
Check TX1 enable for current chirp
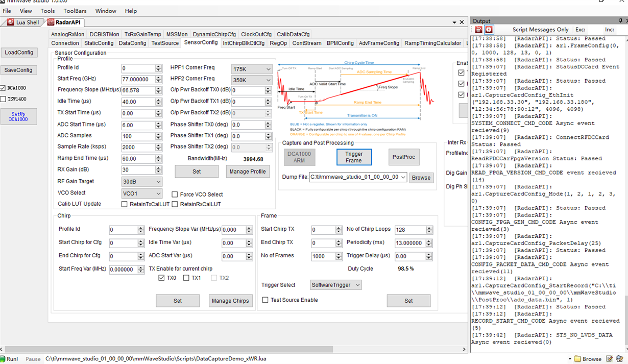point(186,278)
